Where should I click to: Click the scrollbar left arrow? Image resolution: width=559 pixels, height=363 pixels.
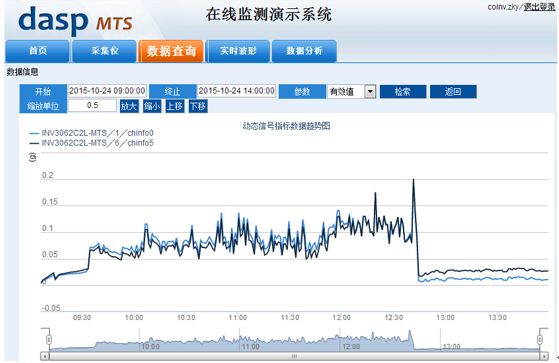[x=45, y=356]
